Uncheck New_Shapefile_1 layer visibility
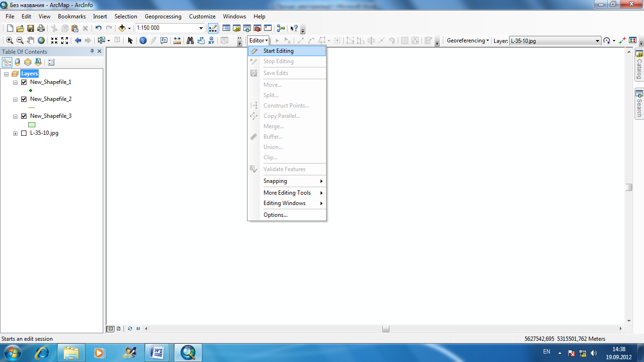The width and height of the screenshot is (644, 362). click(24, 82)
